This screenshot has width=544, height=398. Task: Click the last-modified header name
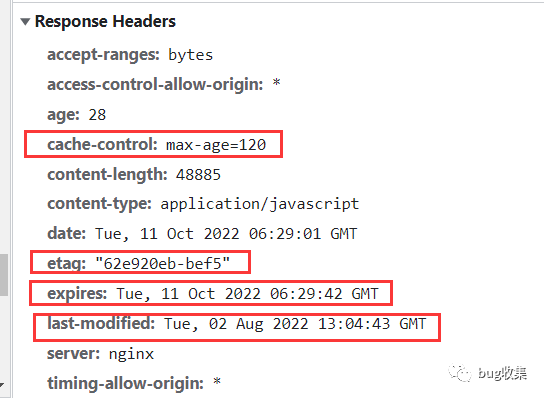[x=101, y=323]
